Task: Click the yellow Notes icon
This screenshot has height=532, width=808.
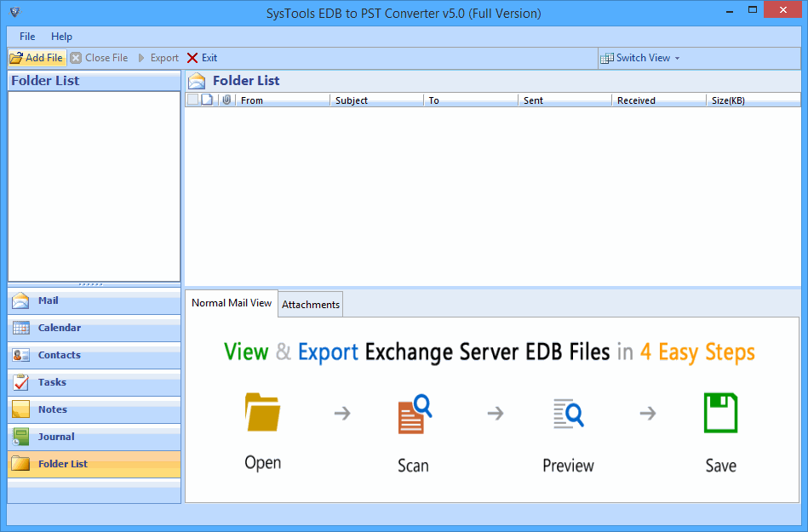Action: [20, 409]
